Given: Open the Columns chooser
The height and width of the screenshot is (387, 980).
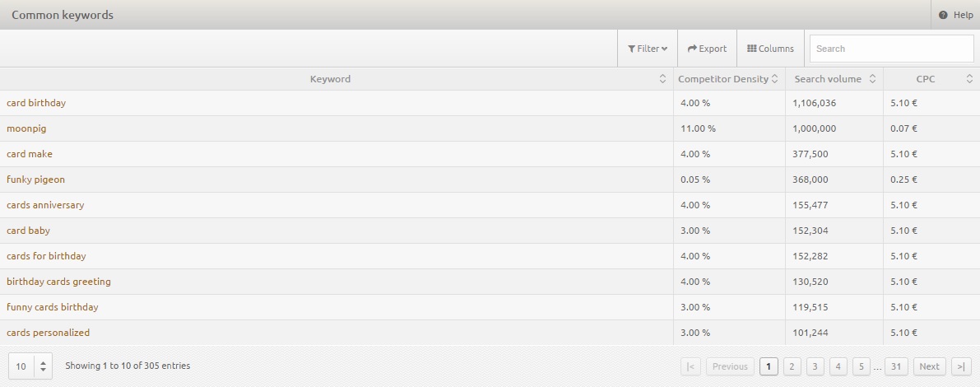Looking at the screenshot, I should coord(771,49).
